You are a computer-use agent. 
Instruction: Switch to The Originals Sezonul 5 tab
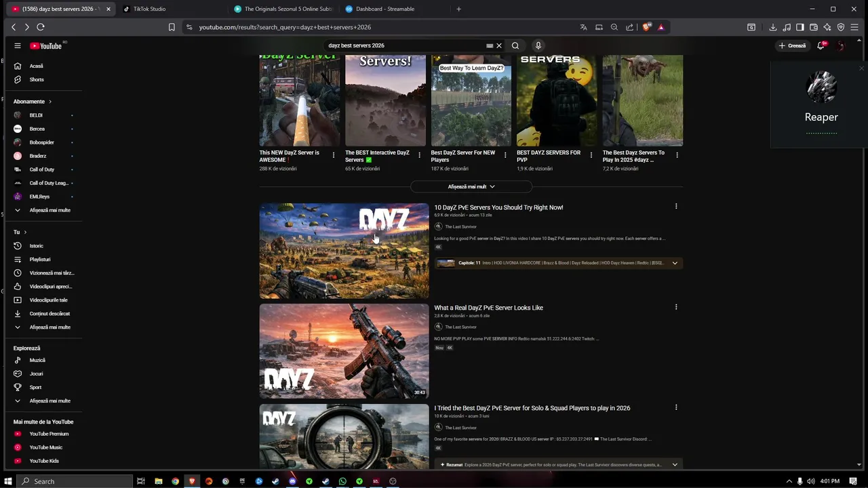(x=283, y=9)
